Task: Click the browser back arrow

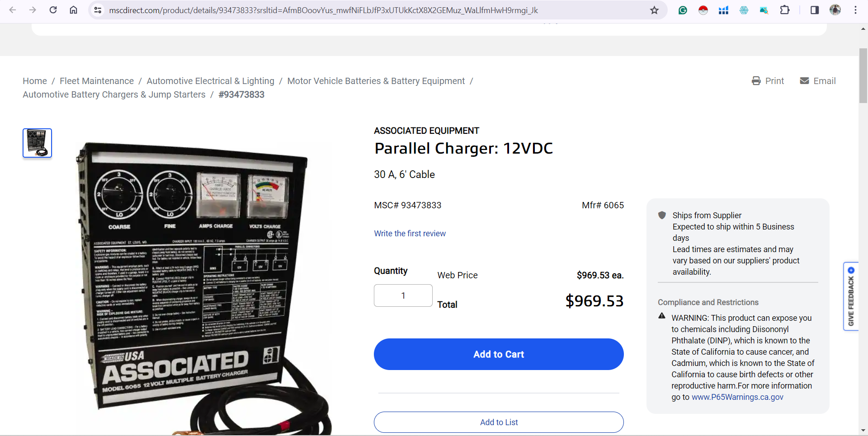Action: tap(13, 10)
